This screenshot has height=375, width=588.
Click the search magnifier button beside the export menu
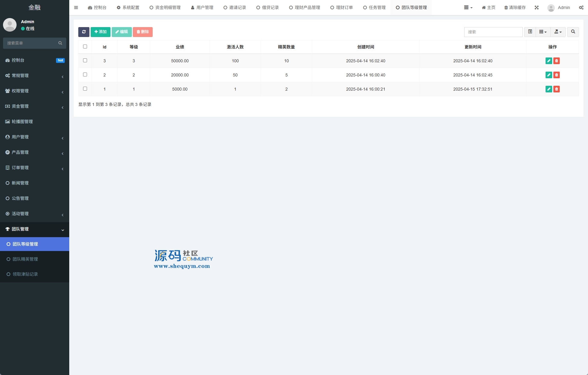573,32
